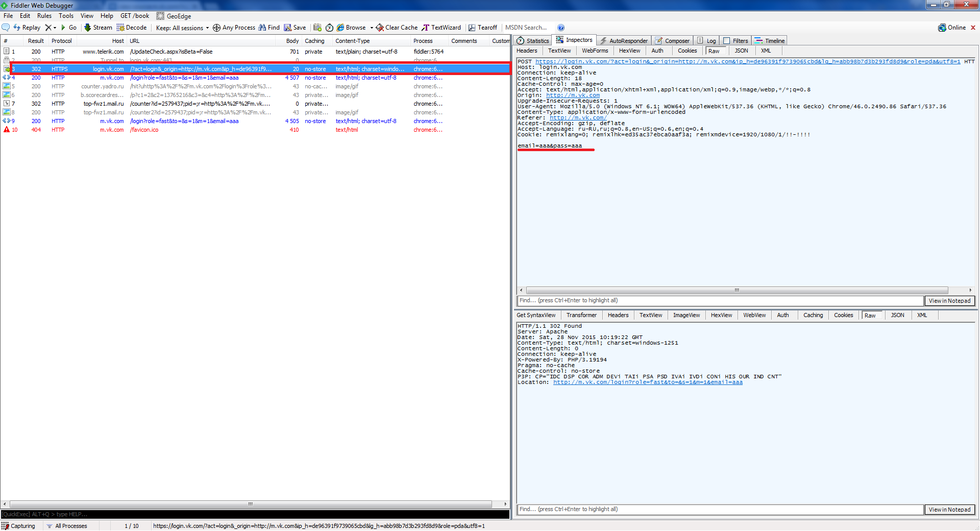Click the Go resume button
The height and width of the screenshot is (531, 980).
pyautogui.click(x=68, y=28)
